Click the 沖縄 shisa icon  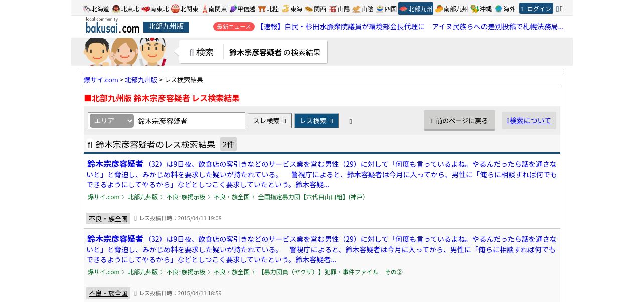[x=474, y=9]
